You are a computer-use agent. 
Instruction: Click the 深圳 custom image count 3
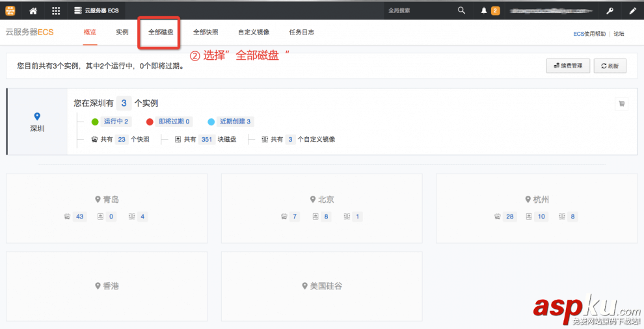pyautogui.click(x=290, y=140)
